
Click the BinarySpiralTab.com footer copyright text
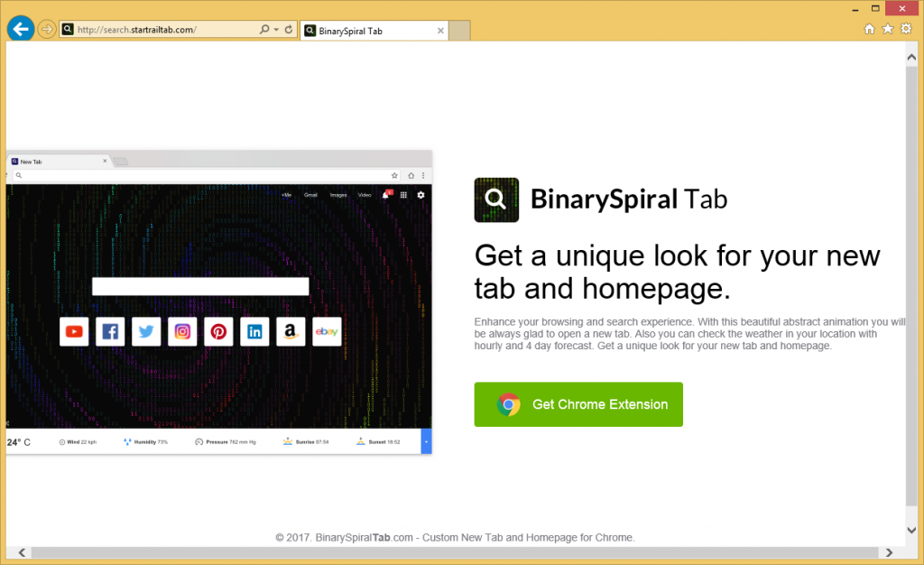pos(455,537)
